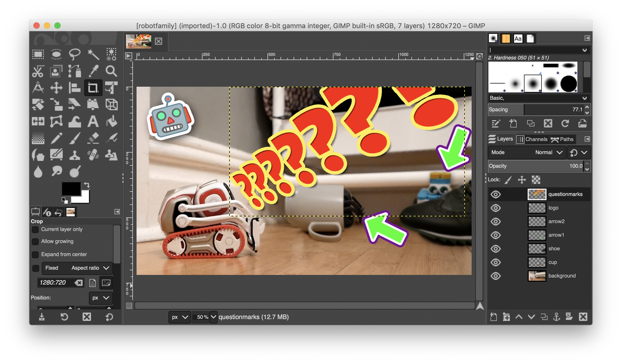Open the Layers panel configuration menu
The image size is (622, 364).
[x=587, y=139]
